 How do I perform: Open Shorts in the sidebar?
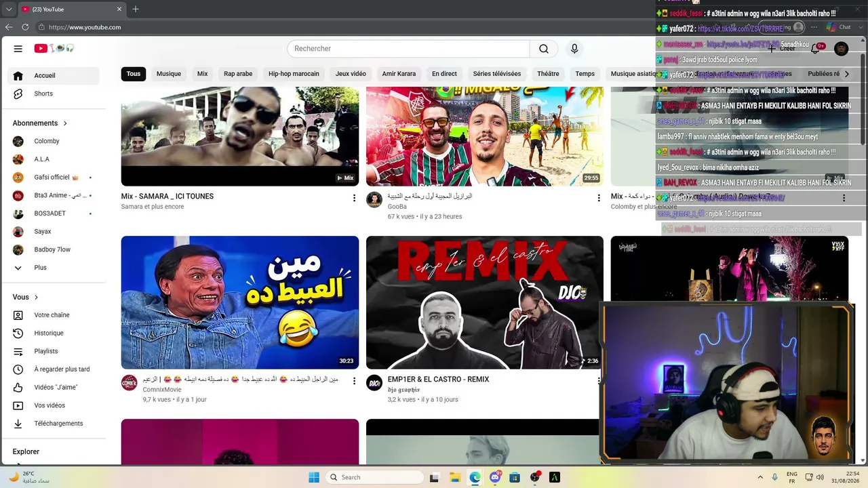coord(54,94)
